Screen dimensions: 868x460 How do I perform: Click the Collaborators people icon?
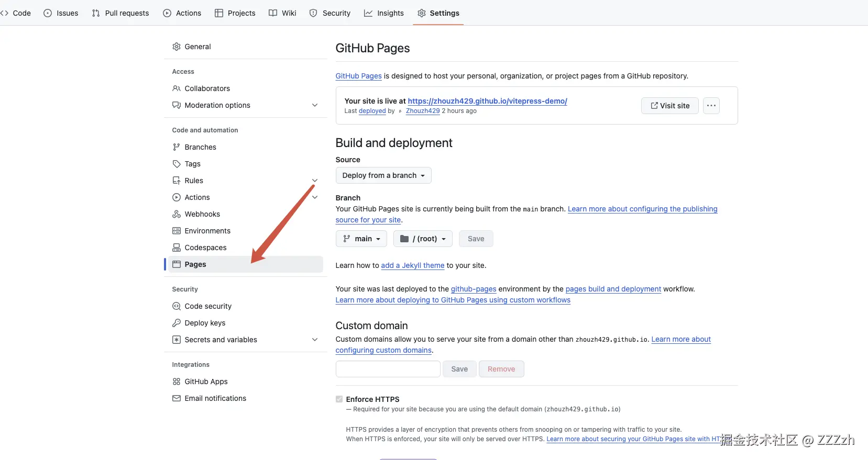coord(177,88)
